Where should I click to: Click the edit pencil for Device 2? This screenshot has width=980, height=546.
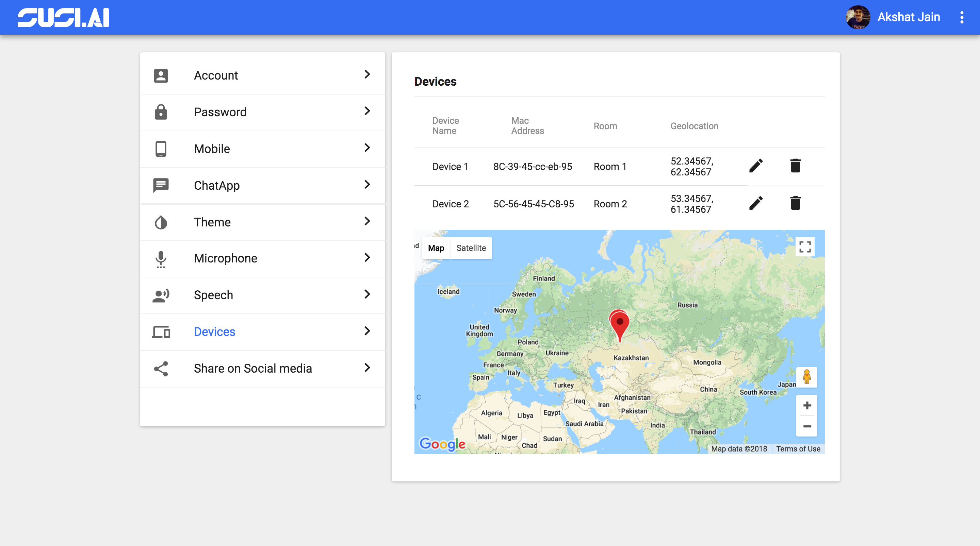[755, 203]
